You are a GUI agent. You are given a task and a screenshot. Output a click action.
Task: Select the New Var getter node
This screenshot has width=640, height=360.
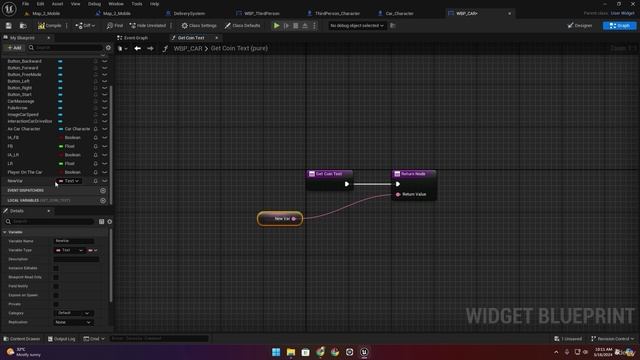[x=280, y=219]
